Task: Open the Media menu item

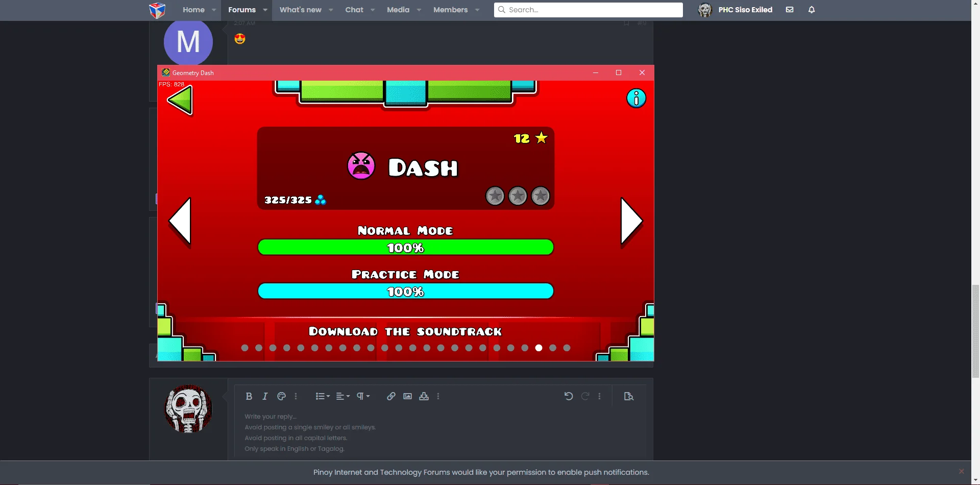Action: pos(398,10)
